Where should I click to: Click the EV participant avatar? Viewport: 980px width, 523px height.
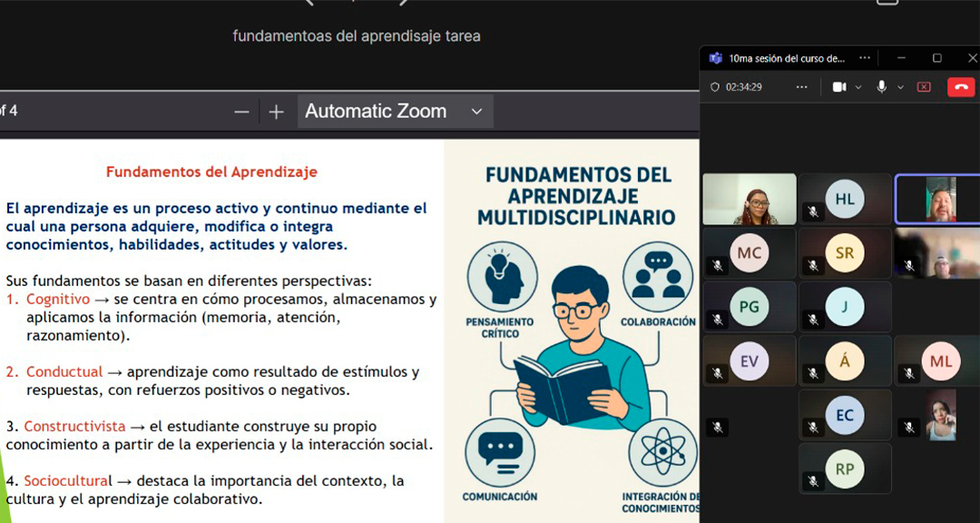750,361
